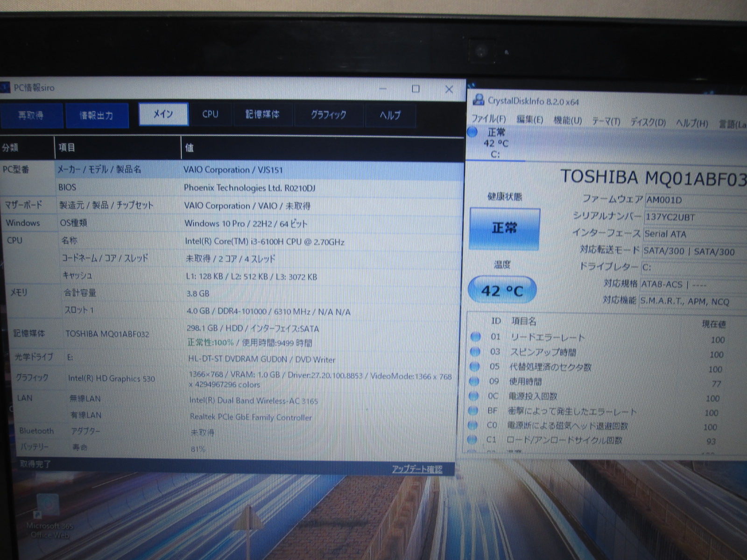Click the PC情報siro title bar app icon
Viewport: 747px width, 560px height.
click(x=5, y=87)
